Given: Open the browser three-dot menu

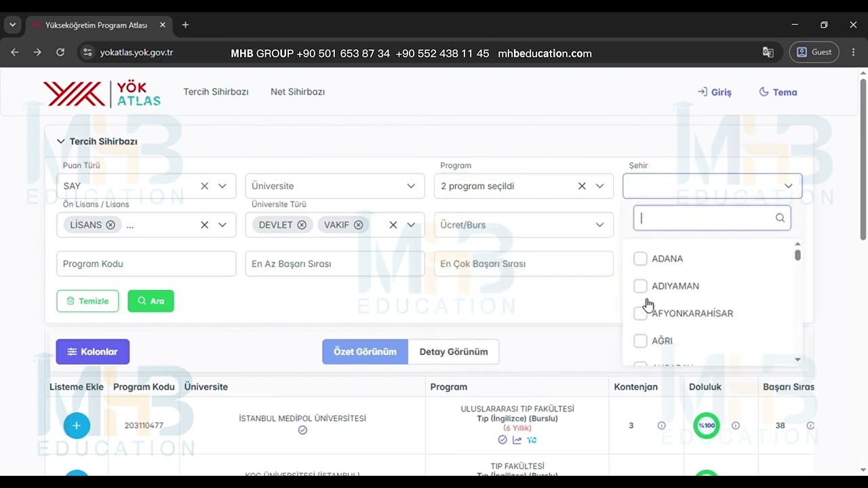Looking at the screenshot, I should tap(853, 52).
